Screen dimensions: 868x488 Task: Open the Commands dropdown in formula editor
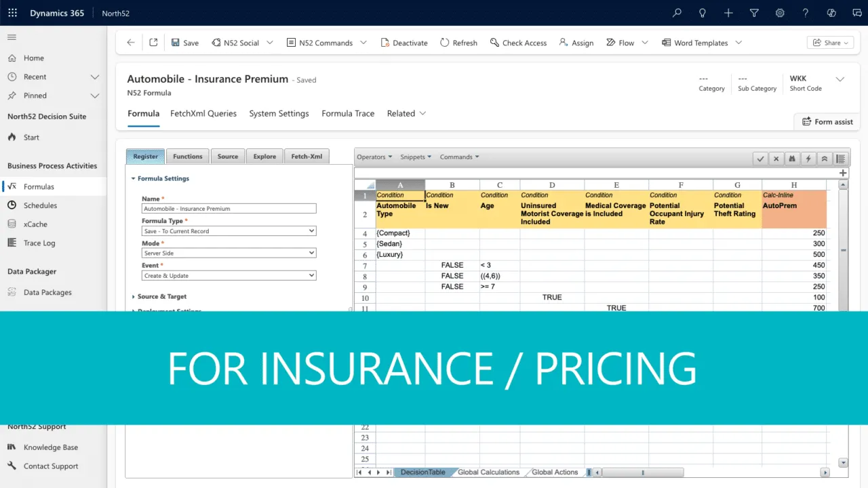pos(459,157)
